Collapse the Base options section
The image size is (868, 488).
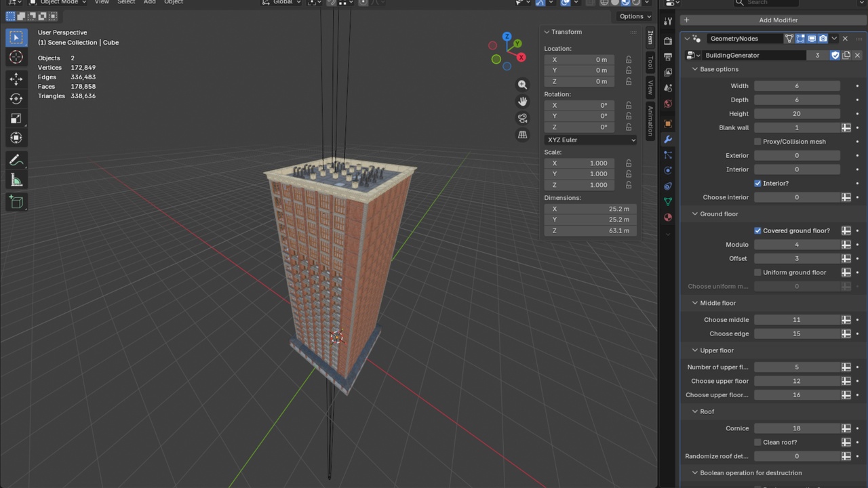(x=694, y=69)
